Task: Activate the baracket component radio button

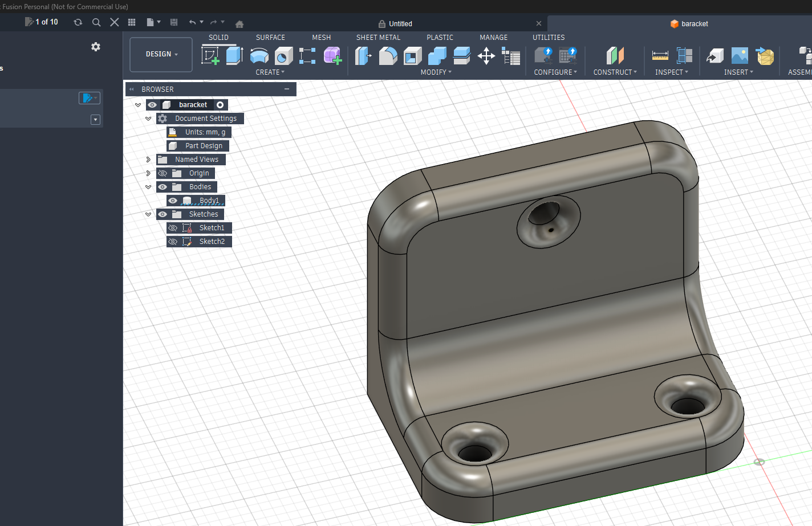Action: click(x=220, y=105)
